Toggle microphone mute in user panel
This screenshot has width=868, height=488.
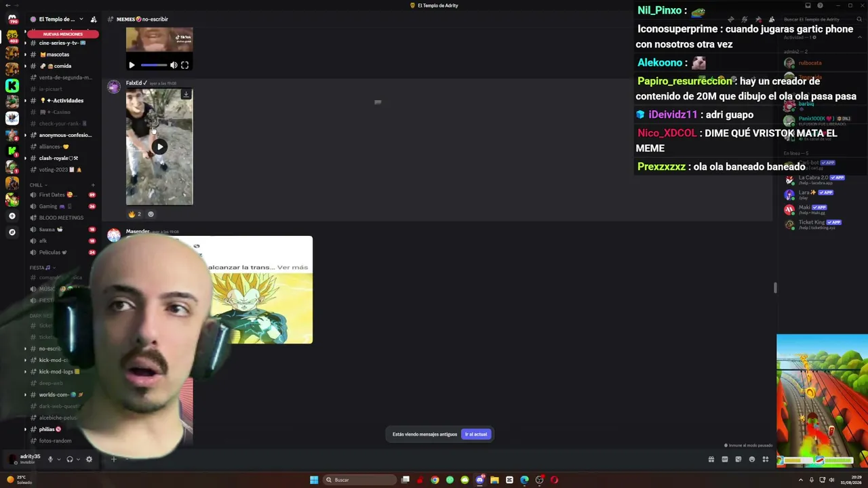(x=50, y=459)
